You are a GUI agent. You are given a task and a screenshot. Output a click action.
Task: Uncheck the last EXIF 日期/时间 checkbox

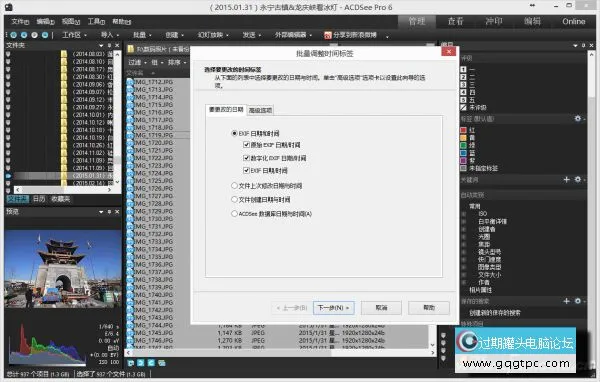coord(246,170)
